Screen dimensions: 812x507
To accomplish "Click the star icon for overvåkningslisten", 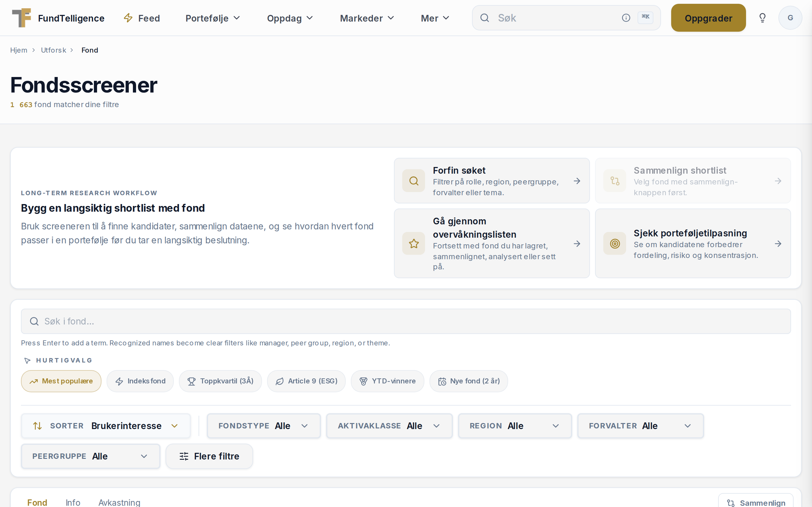I will click(414, 244).
